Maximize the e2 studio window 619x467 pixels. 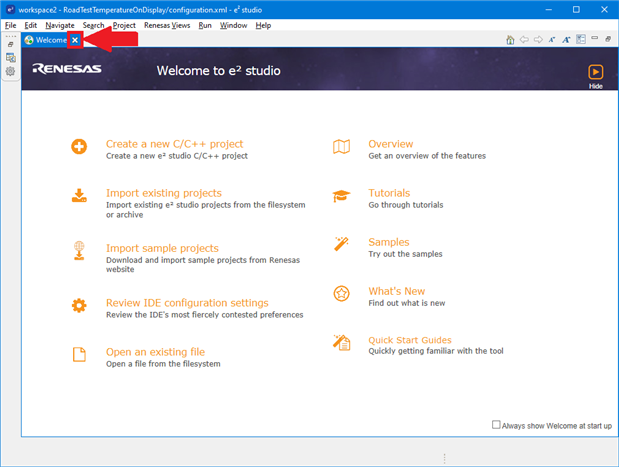point(576,9)
